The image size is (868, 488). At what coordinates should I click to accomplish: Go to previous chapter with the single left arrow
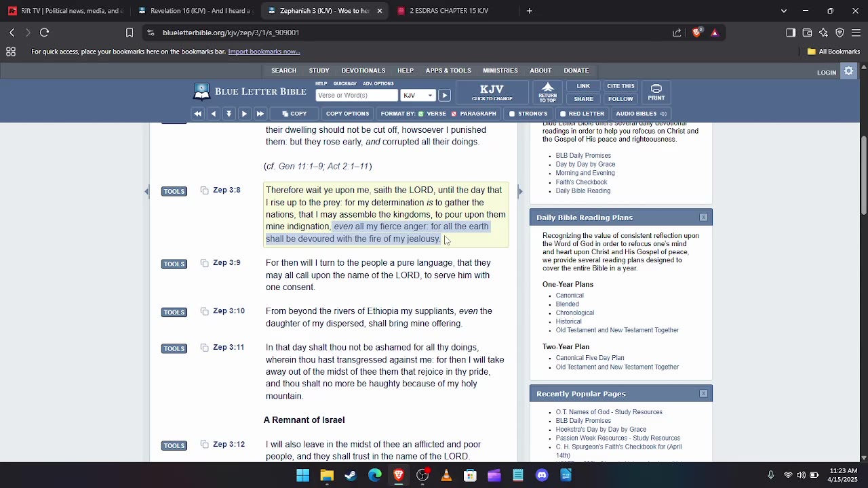coord(213,114)
